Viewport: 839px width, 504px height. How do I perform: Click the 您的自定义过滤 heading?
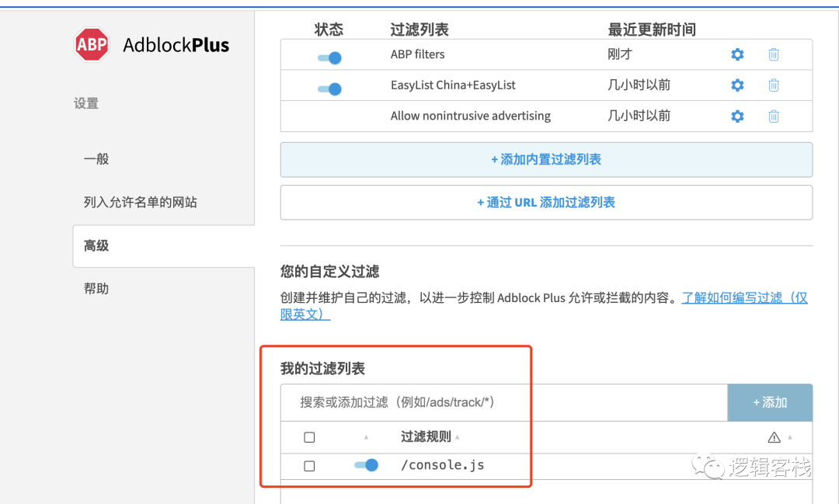click(x=329, y=272)
